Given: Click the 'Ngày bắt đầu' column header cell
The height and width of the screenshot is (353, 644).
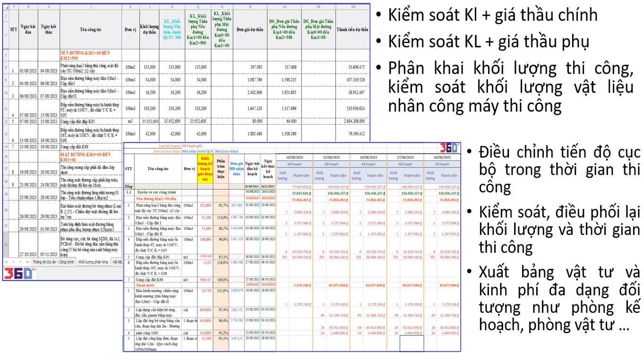Looking at the screenshot, I should pyautogui.click(x=28, y=29).
